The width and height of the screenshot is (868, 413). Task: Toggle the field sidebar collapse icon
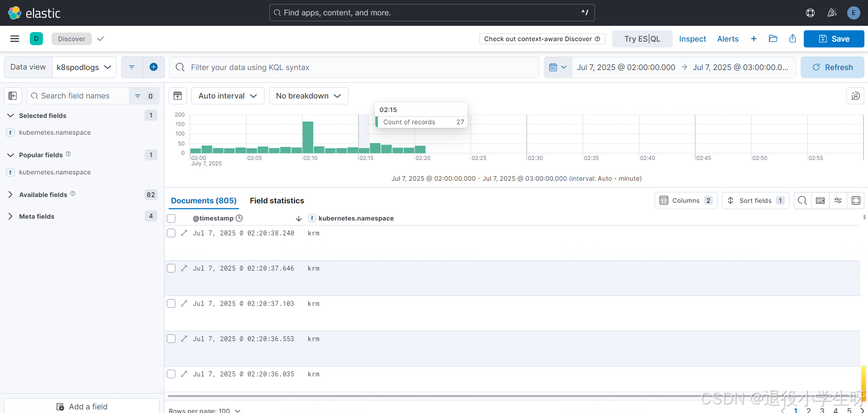coord(13,96)
